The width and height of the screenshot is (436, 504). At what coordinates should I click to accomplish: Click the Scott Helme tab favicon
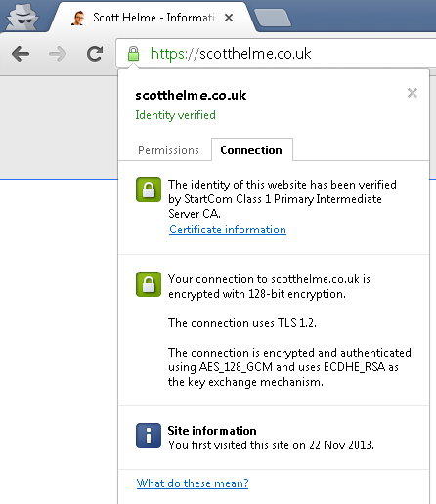click(78, 18)
